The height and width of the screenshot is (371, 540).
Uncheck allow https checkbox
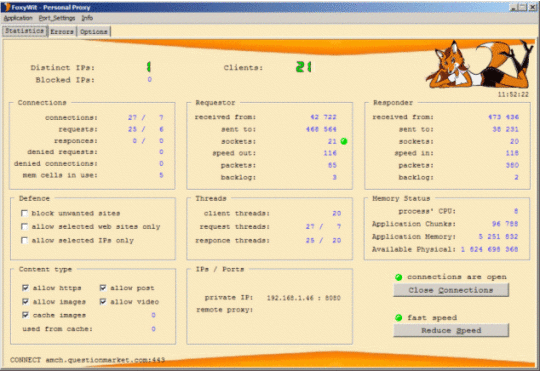(25, 288)
